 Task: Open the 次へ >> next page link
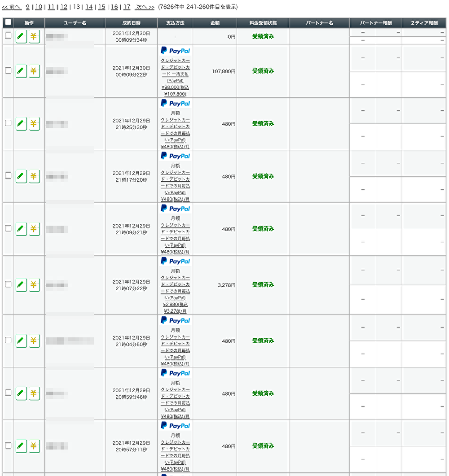(x=145, y=7)
